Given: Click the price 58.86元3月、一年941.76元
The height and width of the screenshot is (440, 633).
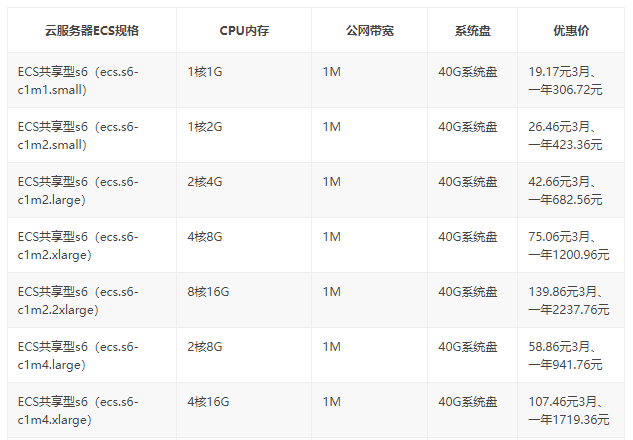Looking at the screenshot, I should [x=565, y=356].
